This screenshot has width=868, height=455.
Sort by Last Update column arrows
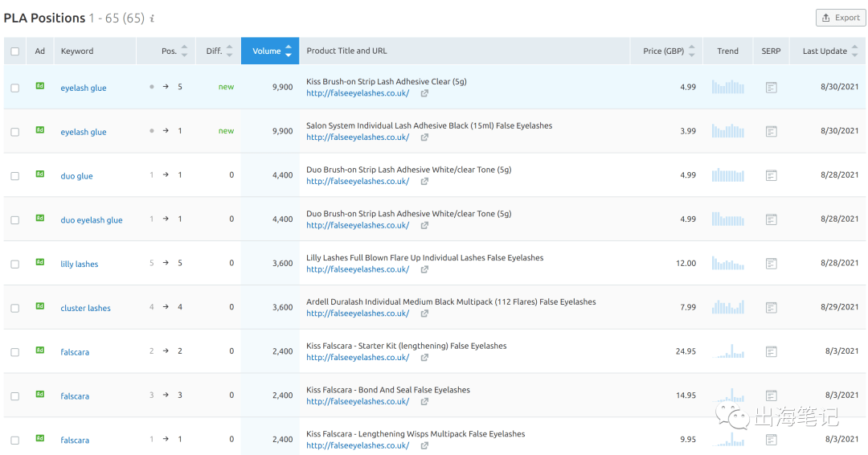(854, 51)
